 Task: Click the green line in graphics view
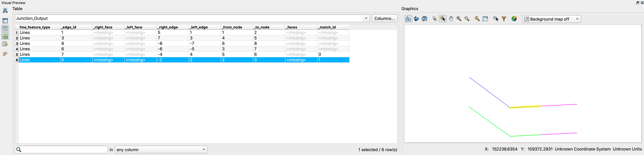point(489,122)
